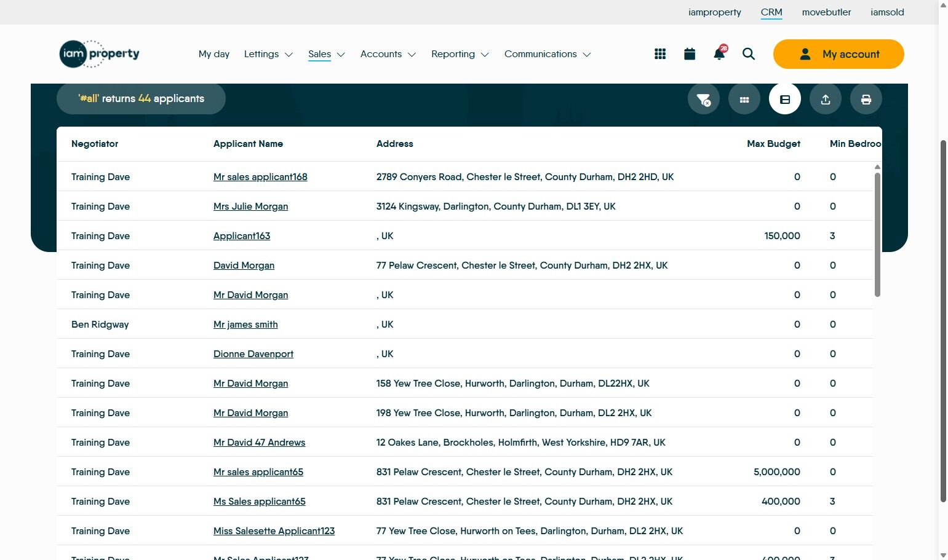
Task: Select the '5,000,000' max budget value
Action: point(777,472)
